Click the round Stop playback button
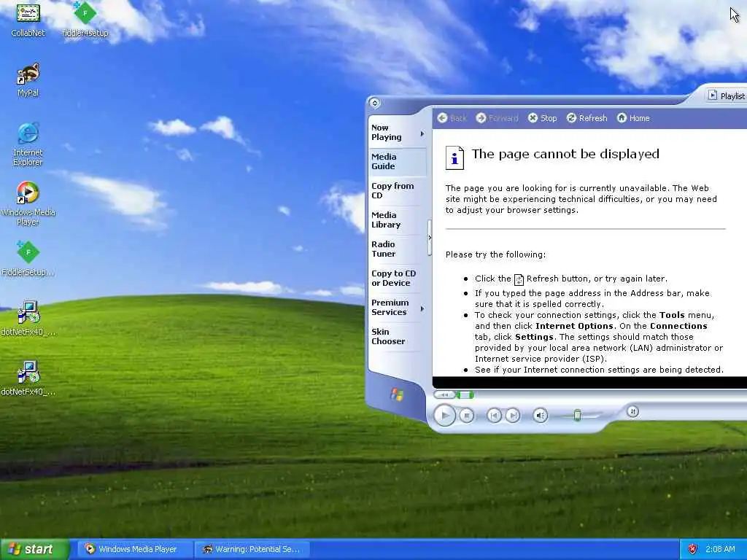 click(466, 416)
